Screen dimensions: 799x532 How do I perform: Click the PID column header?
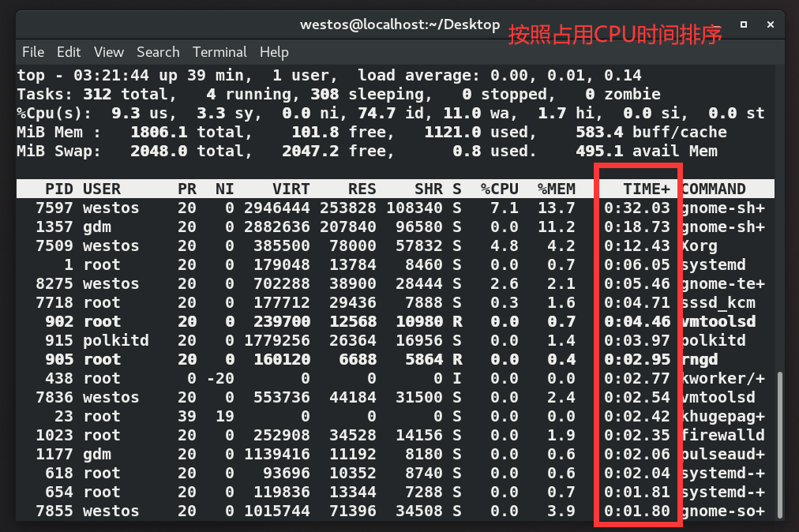click(59, 189)
